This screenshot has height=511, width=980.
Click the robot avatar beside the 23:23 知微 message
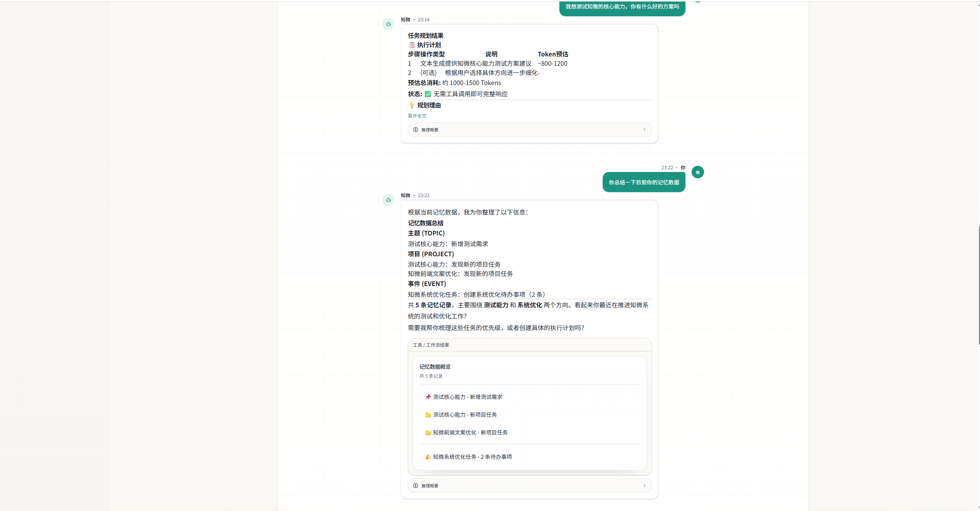coord(388,200)
